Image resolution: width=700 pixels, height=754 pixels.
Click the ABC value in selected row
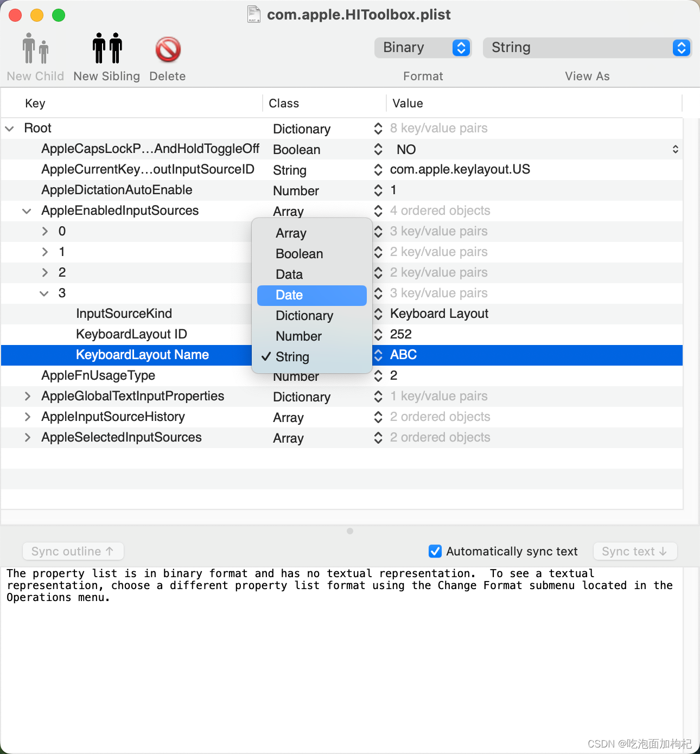tap(403, 355)
